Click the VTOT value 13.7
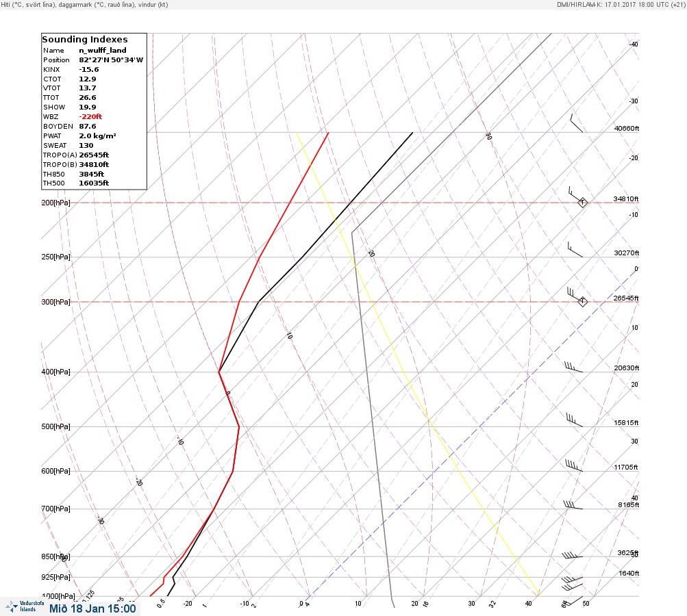 [x=88, y=88]
